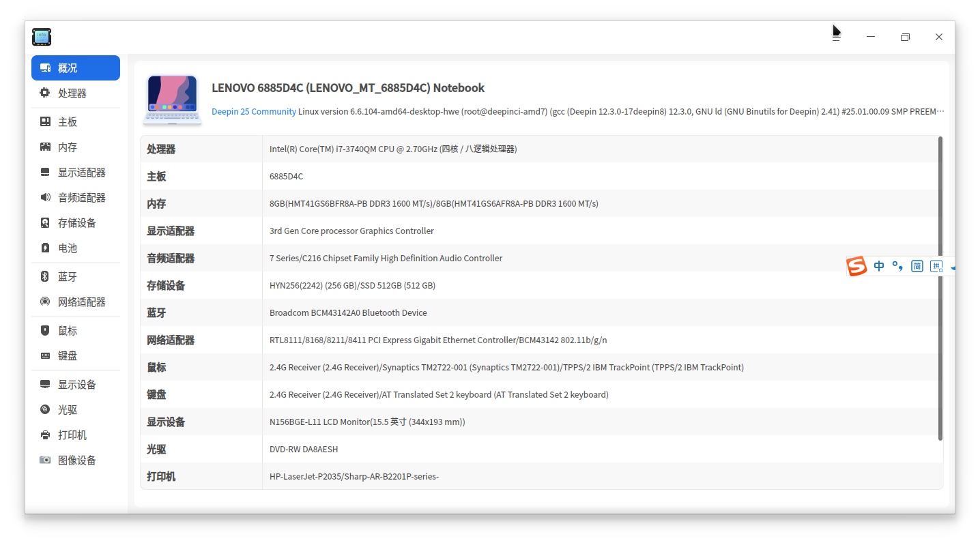Image resolution: width=980 pixels, height=543 pixels.
Task: Select the 内存 memory sidebar entry
Action: (76, 147)
